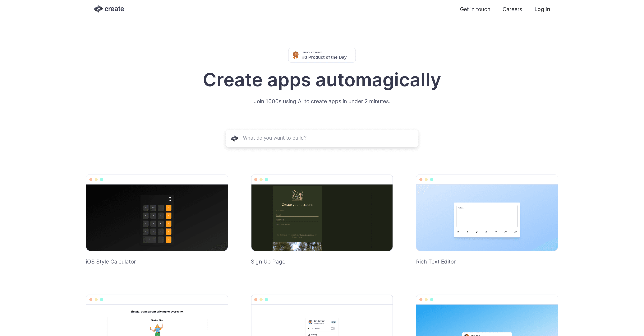Image resolution: width=644 pixels, height=336 pixels.
Task: Open the Careers page
Action: click(512, 9)
